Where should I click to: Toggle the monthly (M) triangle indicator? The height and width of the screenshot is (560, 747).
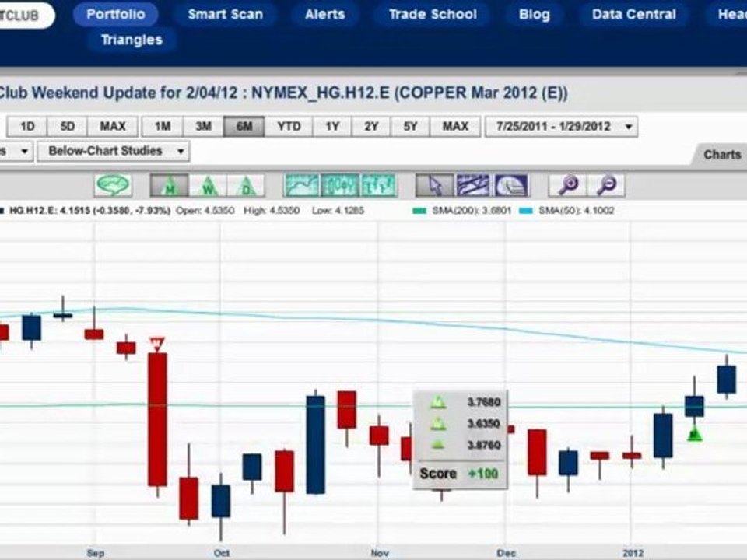[x=169, y=186]
